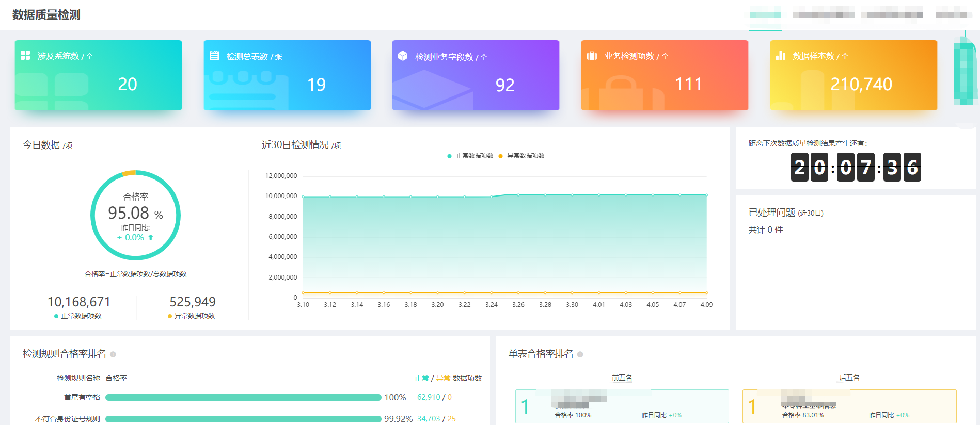Click the 不符合身份证号规则 99.92% progress bar
Screen dimensions: 980x425
[x=243, y=419]
